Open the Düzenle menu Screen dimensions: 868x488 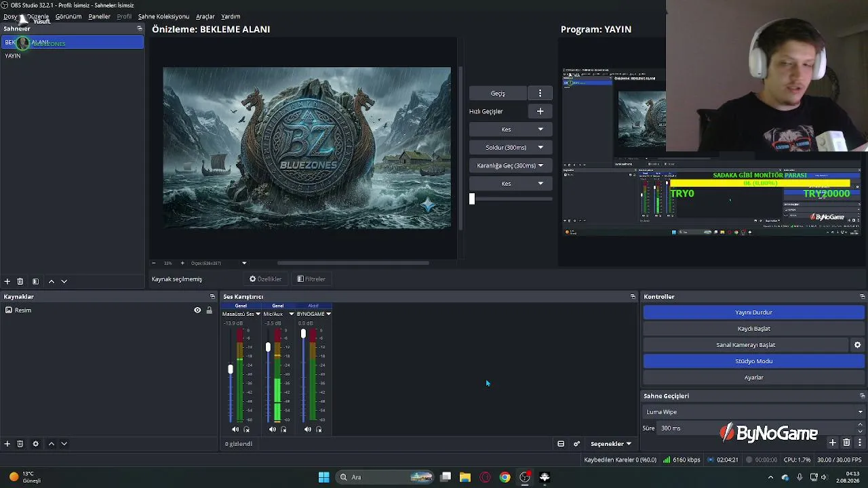tap(38, 16)
